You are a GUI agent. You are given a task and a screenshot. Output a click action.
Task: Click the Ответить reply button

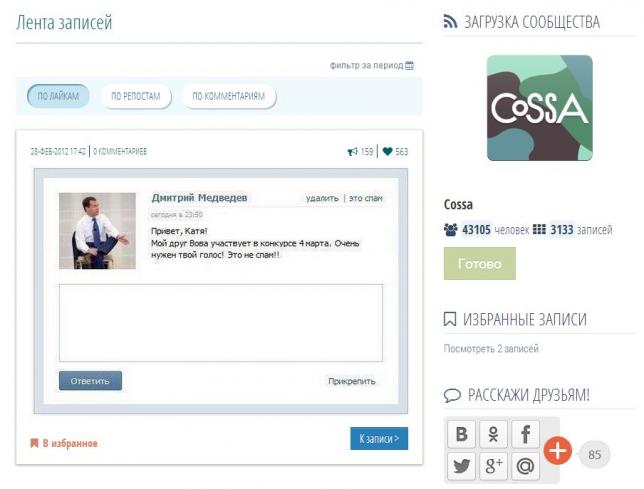click(x=90, y=381)
